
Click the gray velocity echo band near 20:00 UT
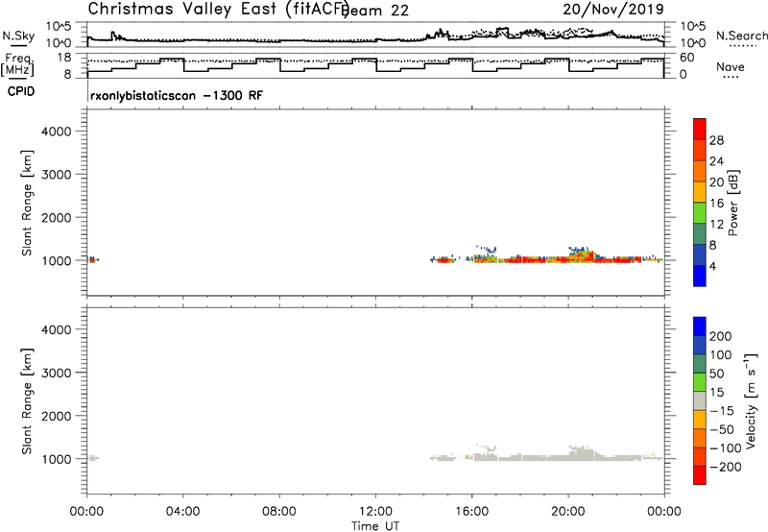[568, 457]
